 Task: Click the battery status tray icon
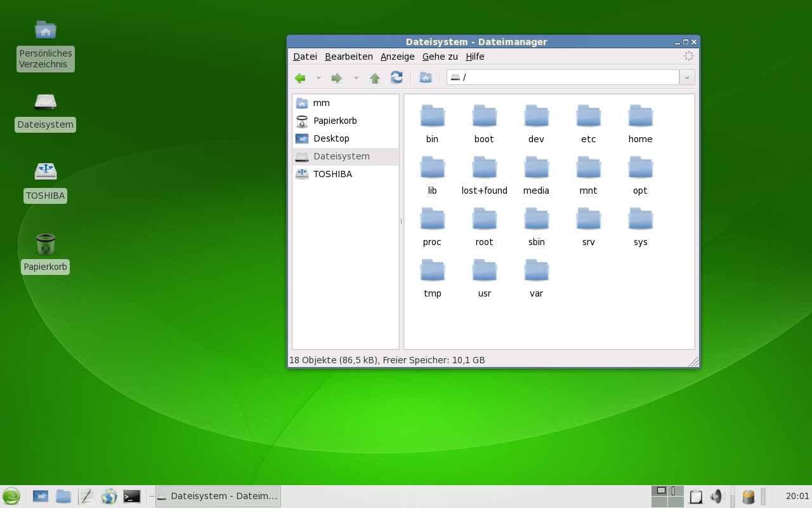click(x=749, y=497)
